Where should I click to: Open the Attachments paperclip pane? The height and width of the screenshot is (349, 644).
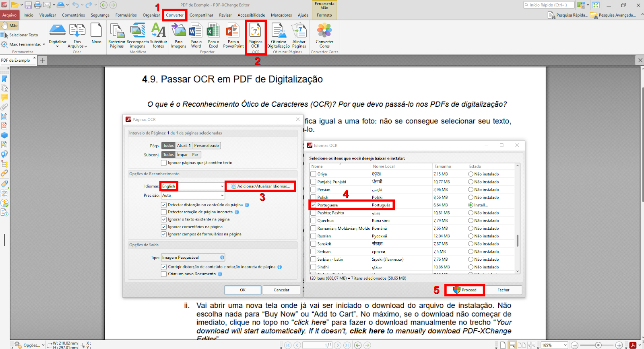(x=4, y=107)
